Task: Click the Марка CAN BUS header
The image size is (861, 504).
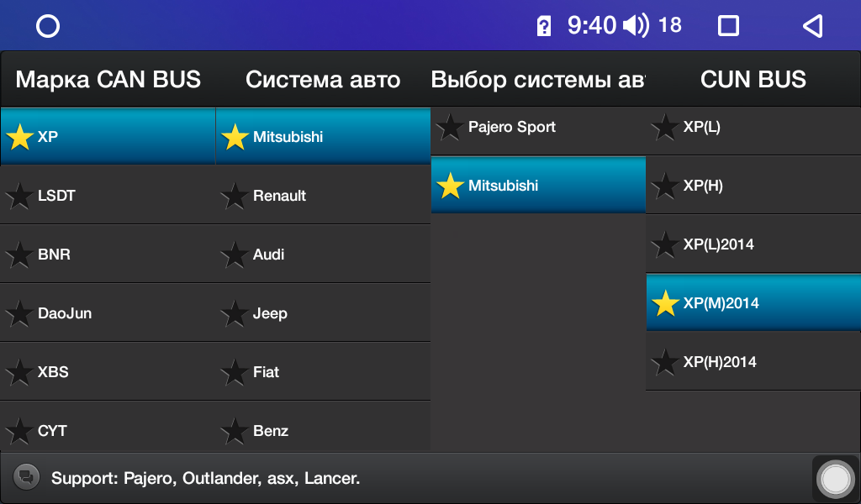Action: [108, 80]
